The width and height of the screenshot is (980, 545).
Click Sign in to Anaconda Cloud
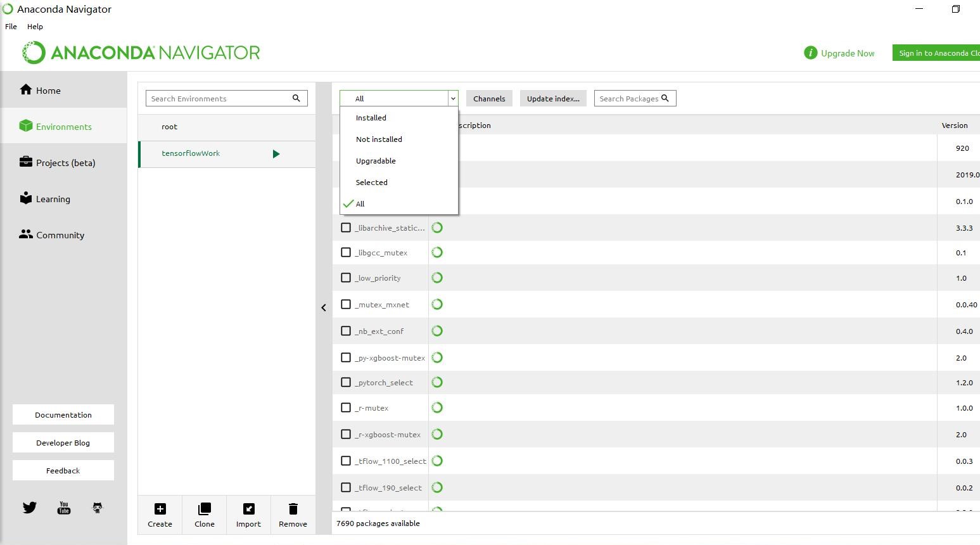coord(936,53)
